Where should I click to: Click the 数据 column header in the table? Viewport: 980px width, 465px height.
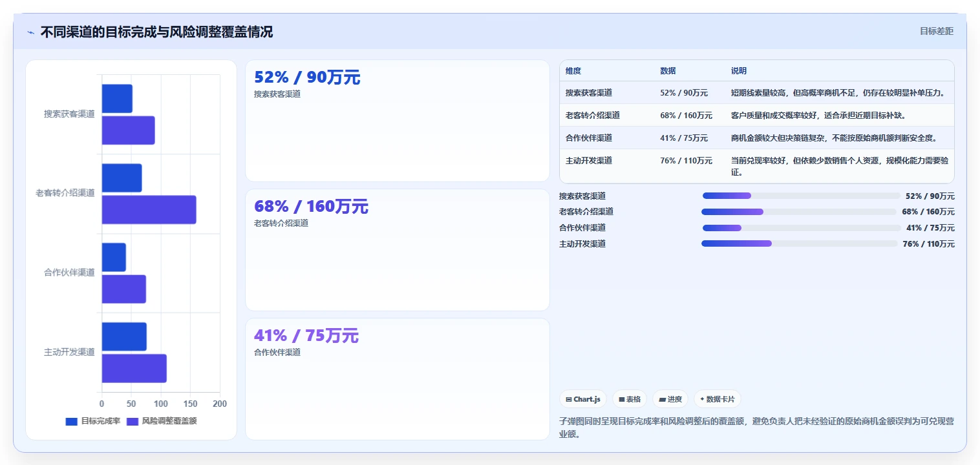click(x=668, y=71)
